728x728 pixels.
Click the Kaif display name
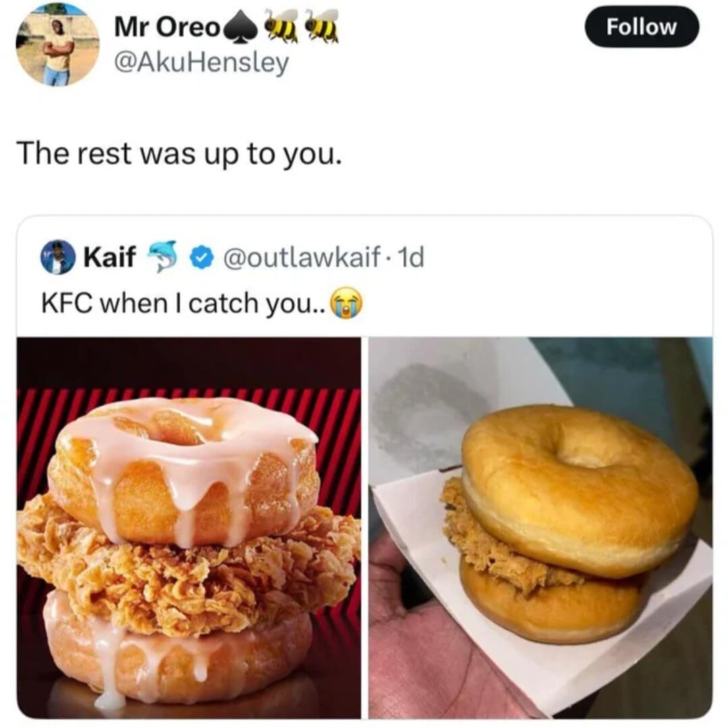(x=109, y=257)
